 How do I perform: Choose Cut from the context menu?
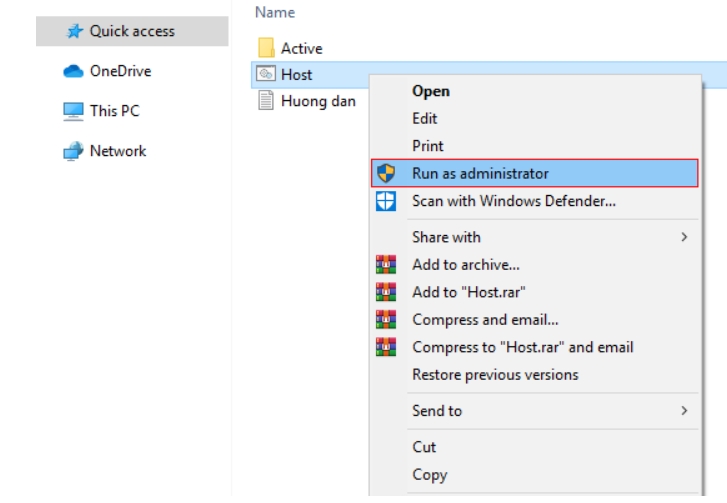click(424, 447)
